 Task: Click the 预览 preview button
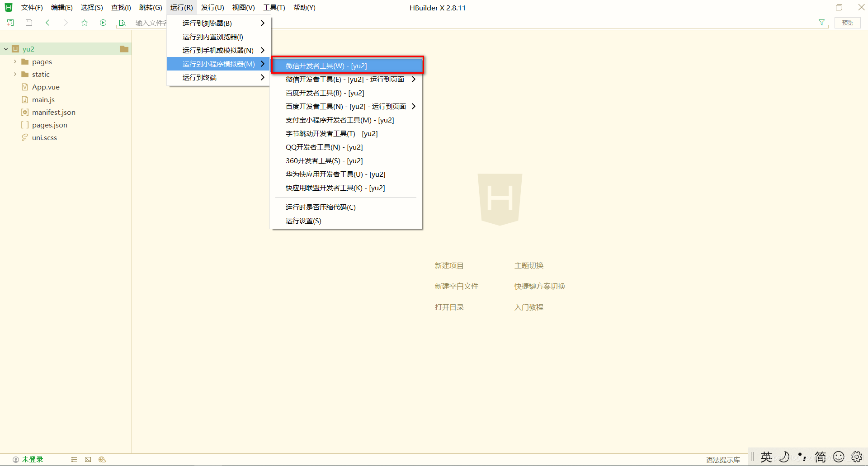coord(848,23)
